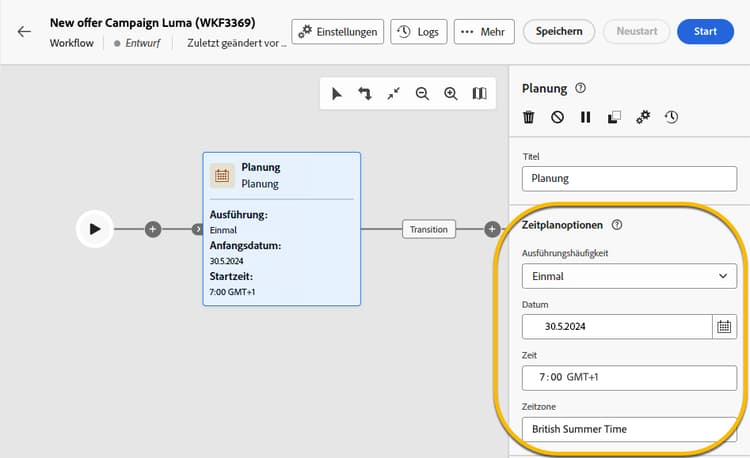The height and width of the screenshot is (458, 750).
Task: Go back using the left arrow
Action: 24,32
